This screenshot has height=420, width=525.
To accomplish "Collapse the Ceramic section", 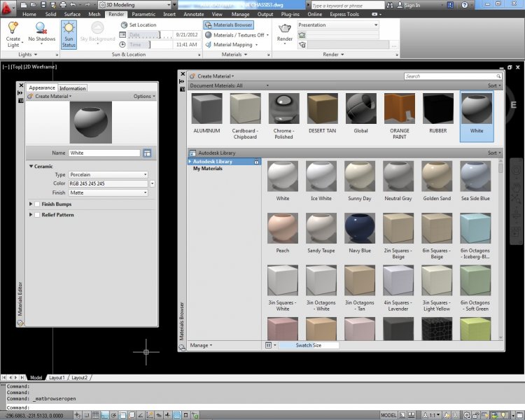I will tap(31, 166).
